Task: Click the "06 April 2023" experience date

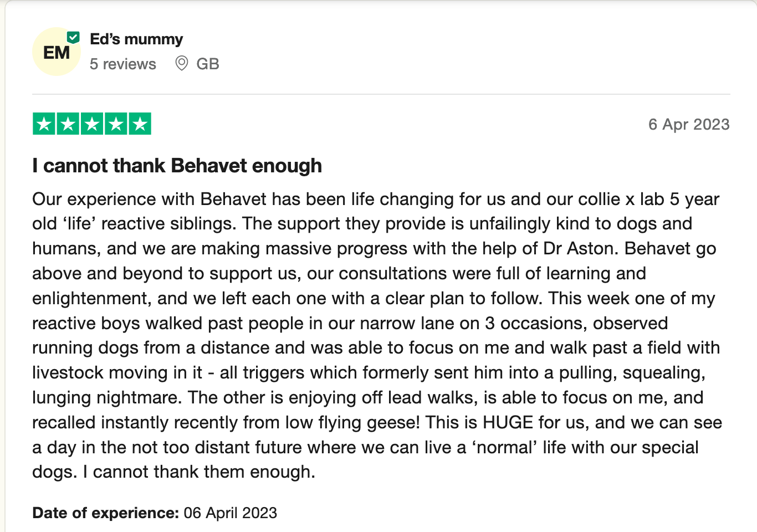Action: pyautogui.click(x=230, y=513)
